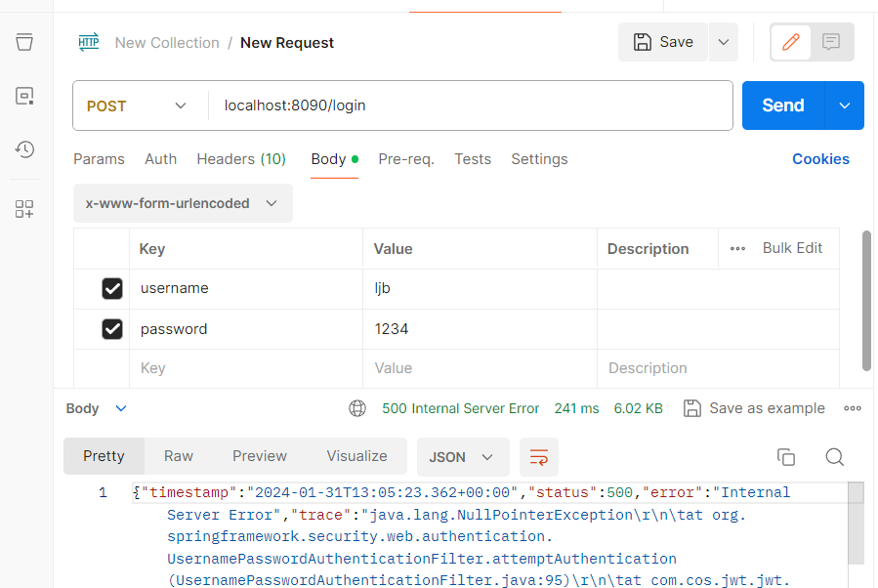The height and width of the screenshot is (588, 878).
Task: Select the Raw response view
Action: point(179,456)
